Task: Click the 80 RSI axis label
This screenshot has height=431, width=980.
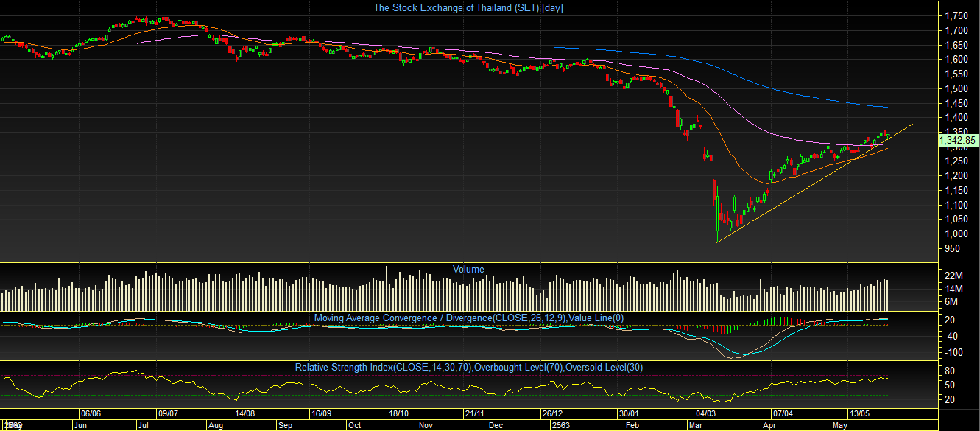Action: [x=949, y=371]
